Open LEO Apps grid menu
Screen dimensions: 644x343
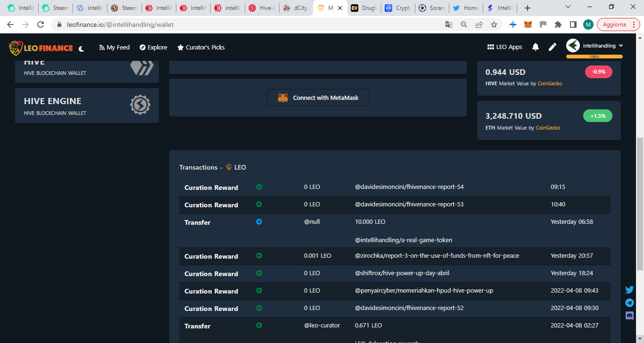pyautogui.click(x=504, y=47)
